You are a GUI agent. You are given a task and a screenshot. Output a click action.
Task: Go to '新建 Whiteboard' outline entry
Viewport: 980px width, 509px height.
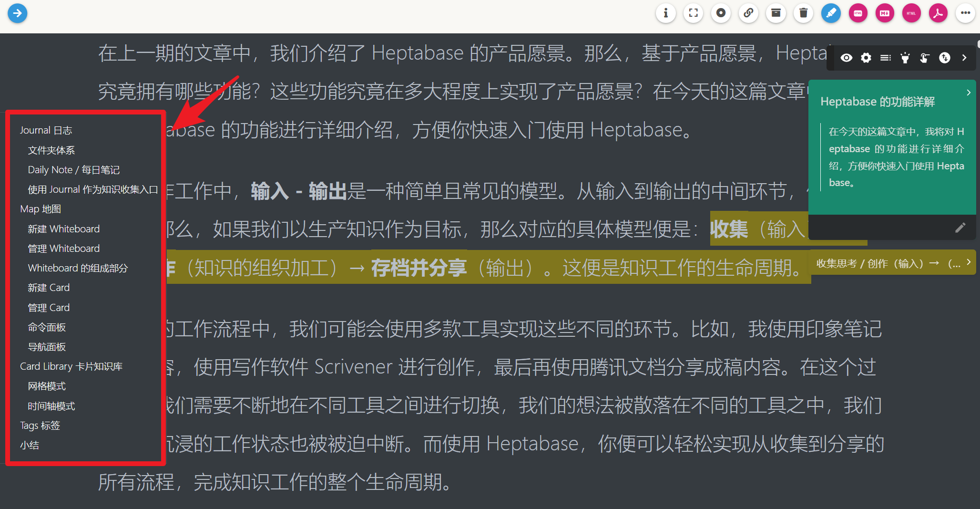pos(64,229)
